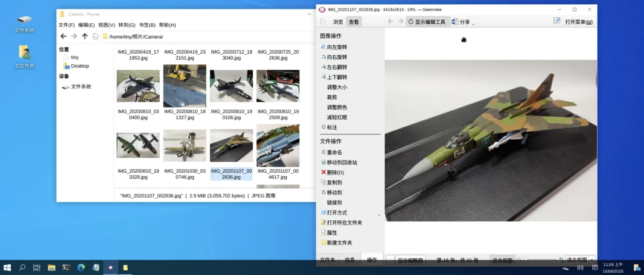Viewport: 644px width, 275px height.
Task: Open Edge browser from the taskbar
Action: coord(81,268)
